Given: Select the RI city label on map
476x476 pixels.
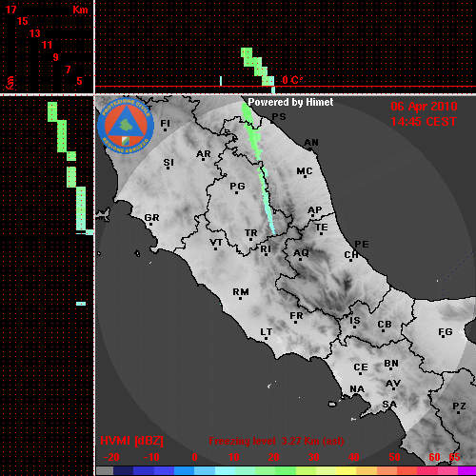Looking at the screenshot, I should click(266, 249).
